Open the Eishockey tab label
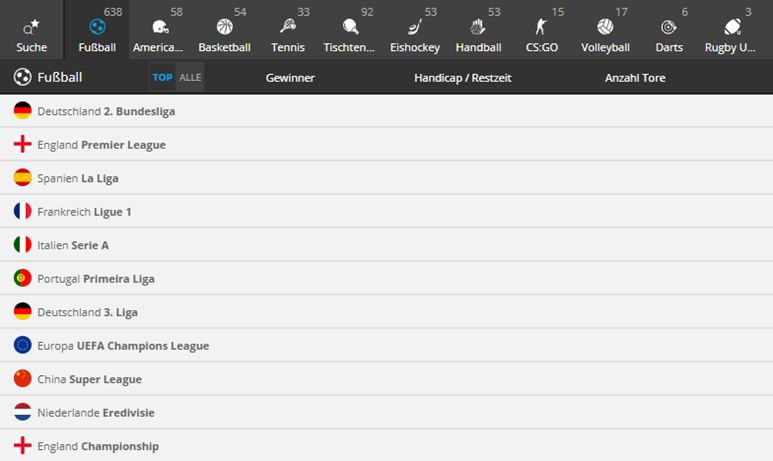Screen dimensions: 773x461 415,48
